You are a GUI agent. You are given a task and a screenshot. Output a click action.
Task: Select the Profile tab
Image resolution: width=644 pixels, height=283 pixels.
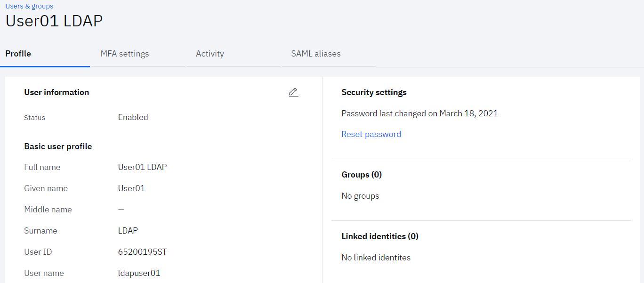point(18,54)
